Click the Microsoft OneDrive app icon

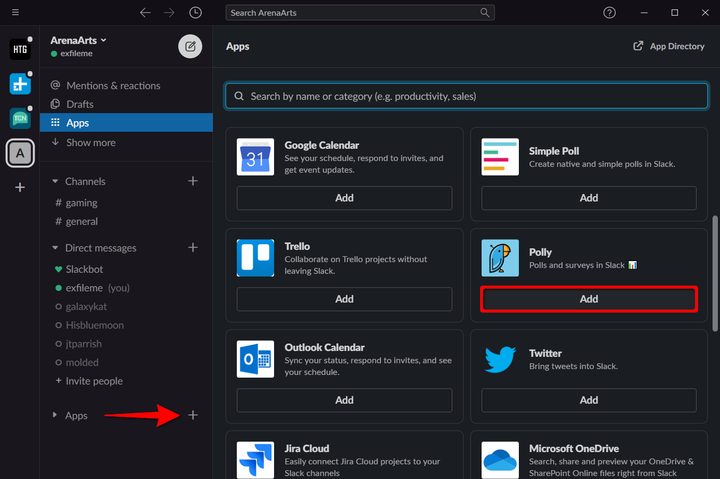point(500,460)
